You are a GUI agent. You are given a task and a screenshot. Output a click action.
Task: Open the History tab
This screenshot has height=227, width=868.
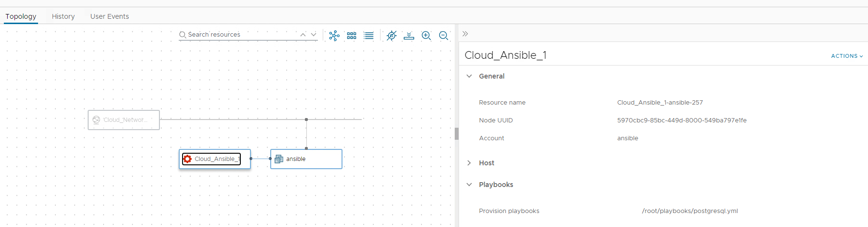pyautogui.click(x=63, y=16)
